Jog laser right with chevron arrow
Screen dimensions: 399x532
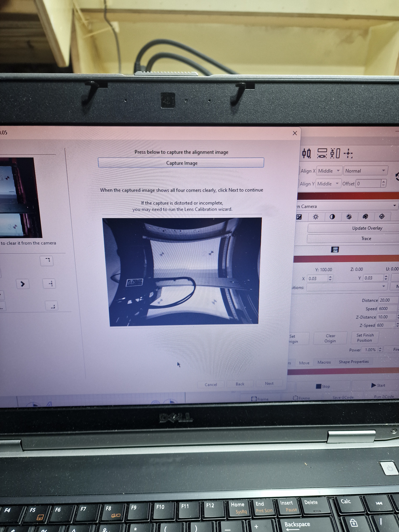coord(23,284)
